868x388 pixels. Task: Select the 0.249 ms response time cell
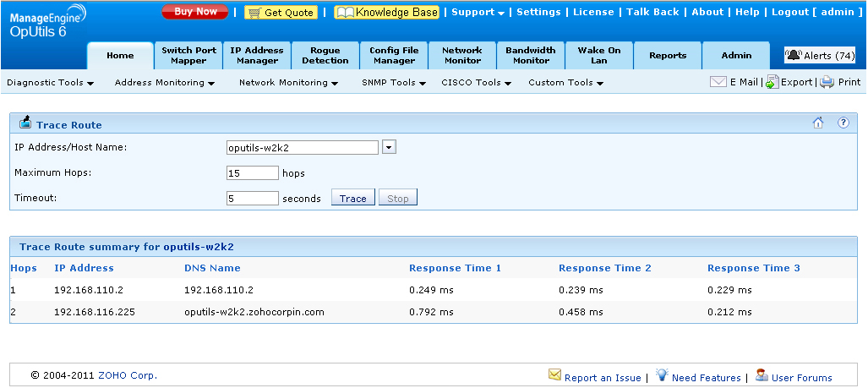[x=431, y=290]
